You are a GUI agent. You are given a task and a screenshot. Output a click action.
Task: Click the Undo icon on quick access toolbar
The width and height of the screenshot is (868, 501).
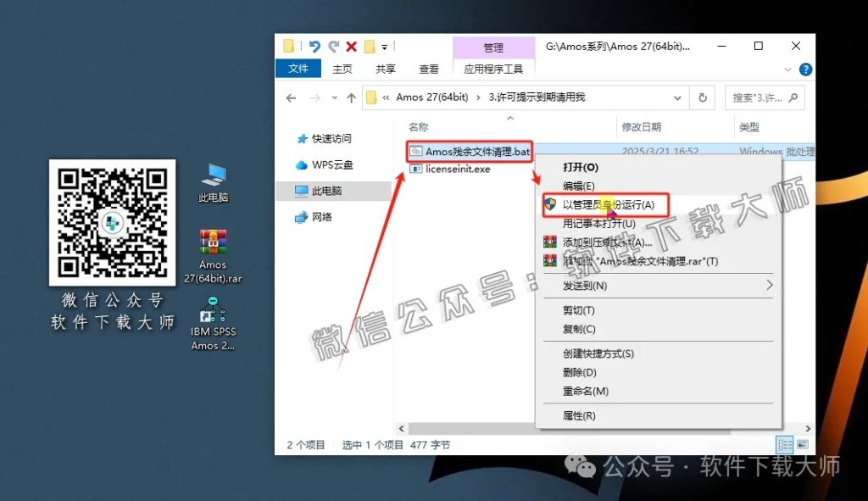pyautogui.click(x=315, y=47)
